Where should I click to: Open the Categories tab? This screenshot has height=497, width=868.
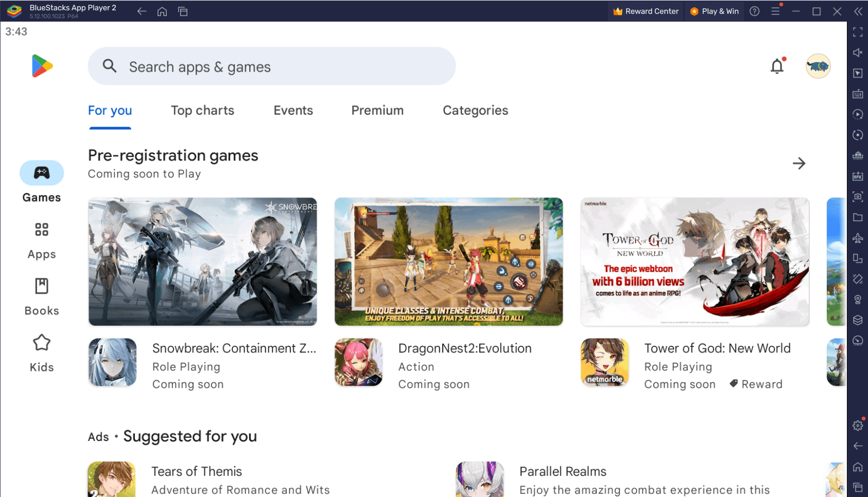(476, 111)
